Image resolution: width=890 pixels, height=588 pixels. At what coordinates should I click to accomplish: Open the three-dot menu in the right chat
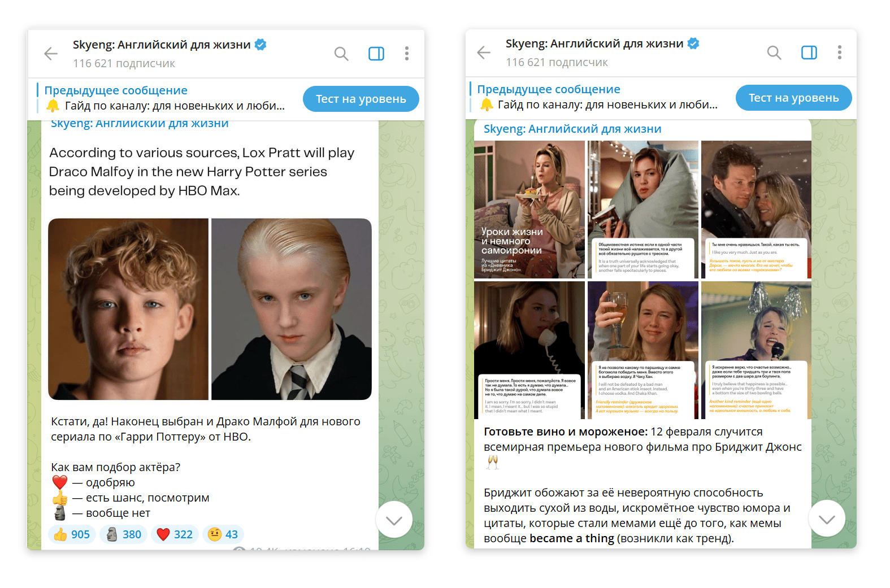point(840,53)
